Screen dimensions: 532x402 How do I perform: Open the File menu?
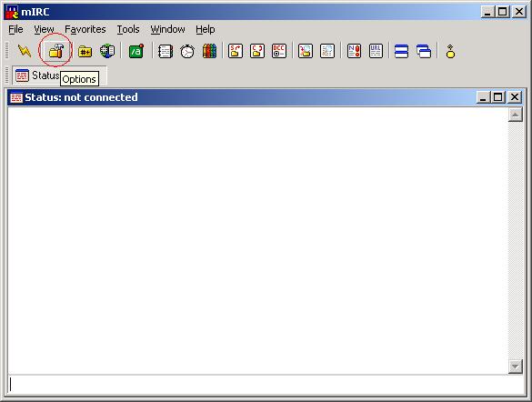click(x=15, y=29)
